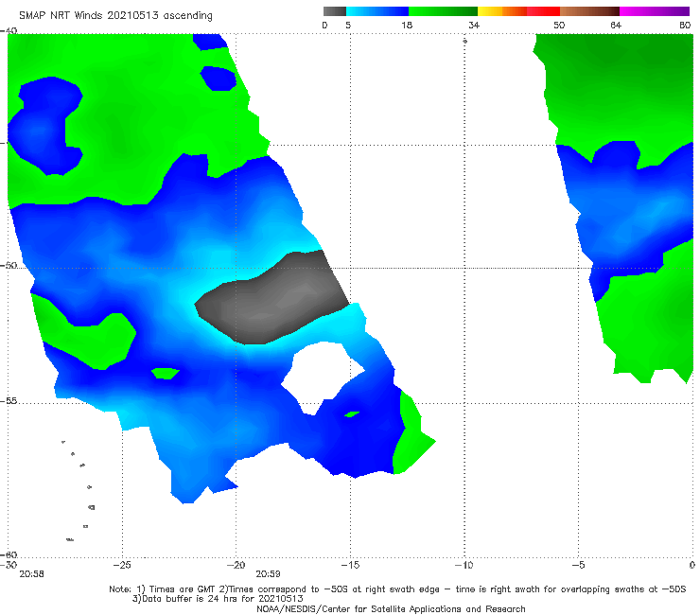The width and height of the screenshot is (700, 615).
Task: Pick the yellow-orange segment of the color bar
Action: point(502,11)
